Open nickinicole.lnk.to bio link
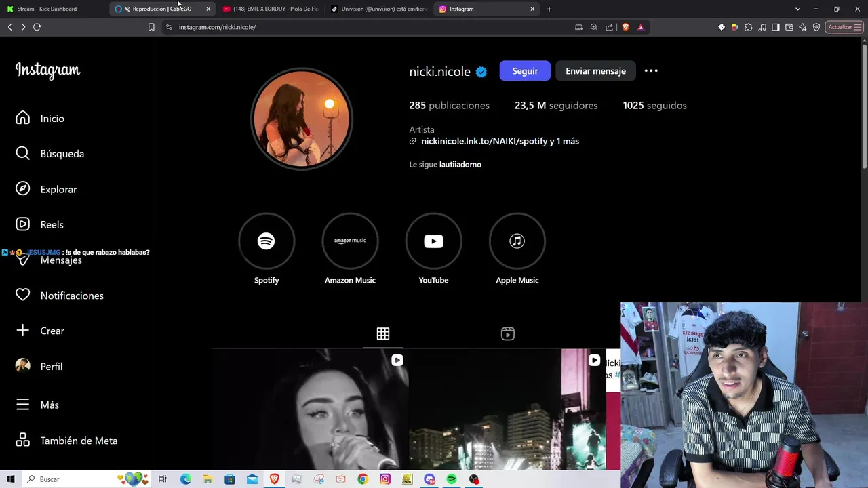 [x=500, y=141]
